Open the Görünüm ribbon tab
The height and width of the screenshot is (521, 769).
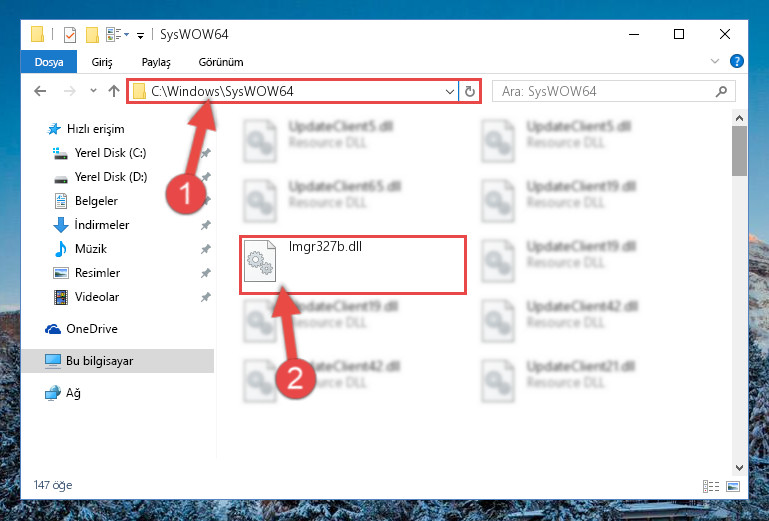[x=221, y=62]
